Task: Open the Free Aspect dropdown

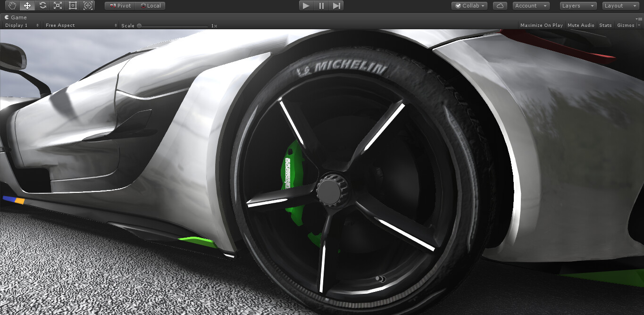Action: (x=81, y=25)
